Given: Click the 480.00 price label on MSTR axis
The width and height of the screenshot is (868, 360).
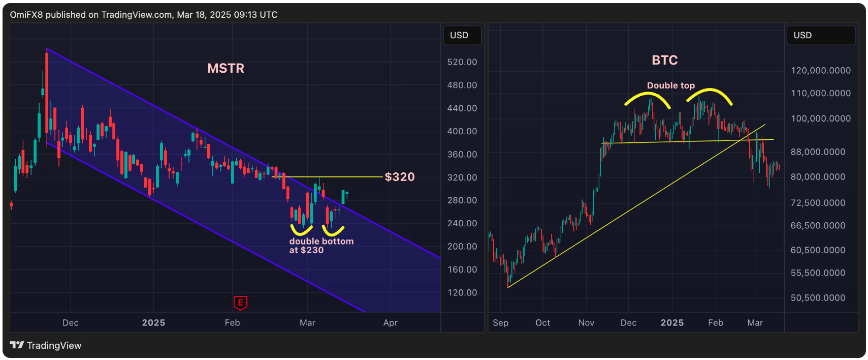Looking at the screenshot, I should coord(462,85).
